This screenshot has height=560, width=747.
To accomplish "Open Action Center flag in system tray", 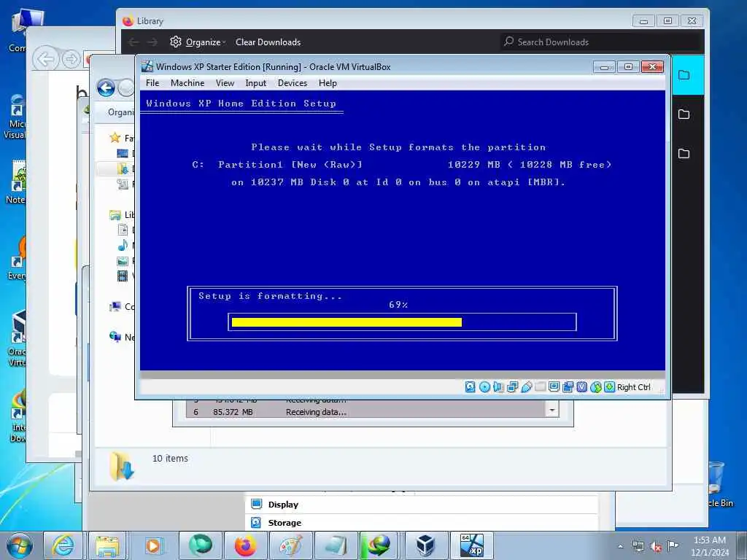I will [673, 545].
